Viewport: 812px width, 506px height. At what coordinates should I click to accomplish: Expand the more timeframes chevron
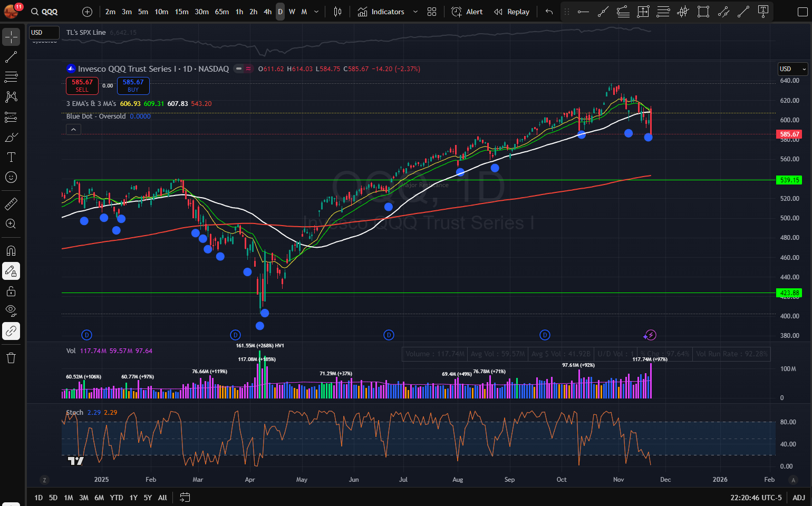point(316,12)
